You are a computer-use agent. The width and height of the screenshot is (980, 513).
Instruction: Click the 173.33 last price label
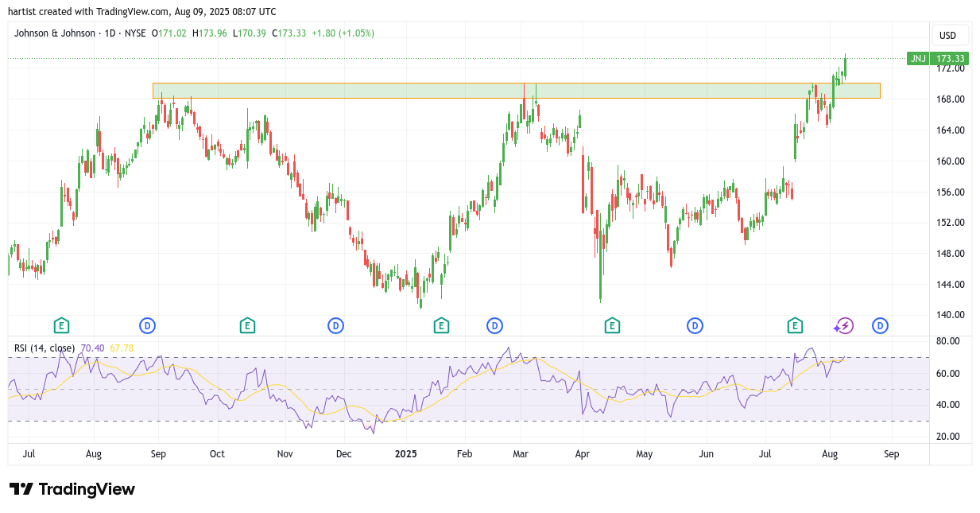[950, 59]
